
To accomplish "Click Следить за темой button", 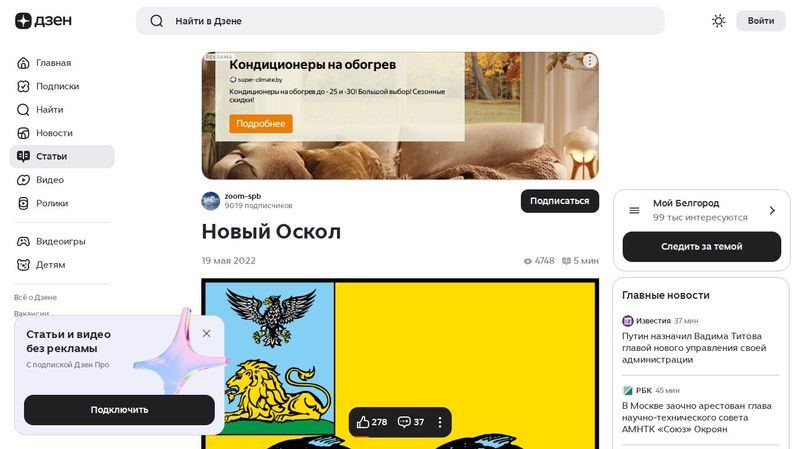I will tap(702, 246).
